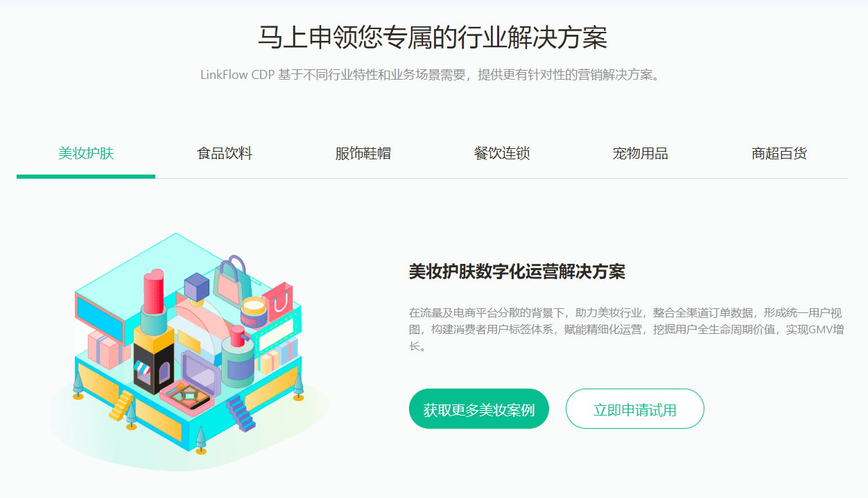Screen dimensions: 868x498
Task: Open the 服饰鞋帽 tab
Action: (363, 153)
